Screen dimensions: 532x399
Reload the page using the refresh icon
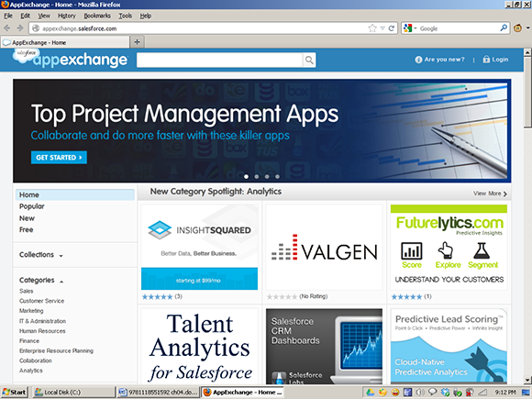[392, 28]
